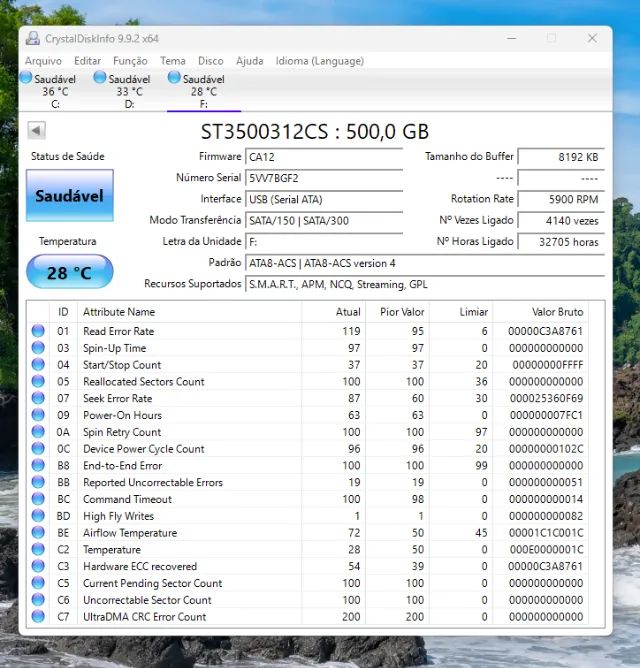The image size is (640, 668).
Task: Click the Saudável health status button
Action: point(70,196)
